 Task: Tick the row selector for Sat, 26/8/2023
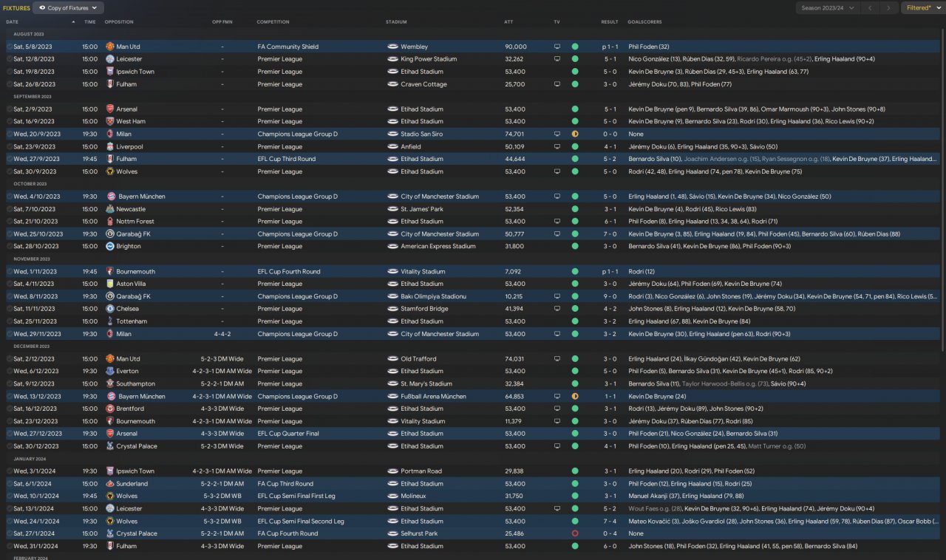pos(10,84)
